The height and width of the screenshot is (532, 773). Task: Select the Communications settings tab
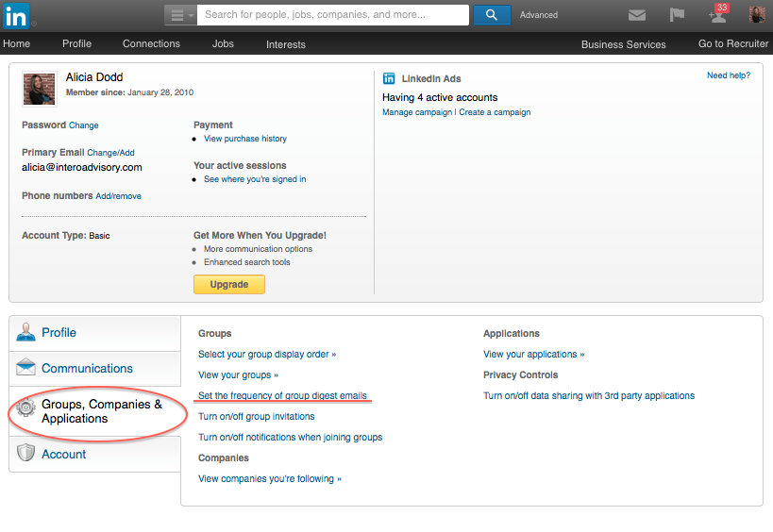point(94,369)
